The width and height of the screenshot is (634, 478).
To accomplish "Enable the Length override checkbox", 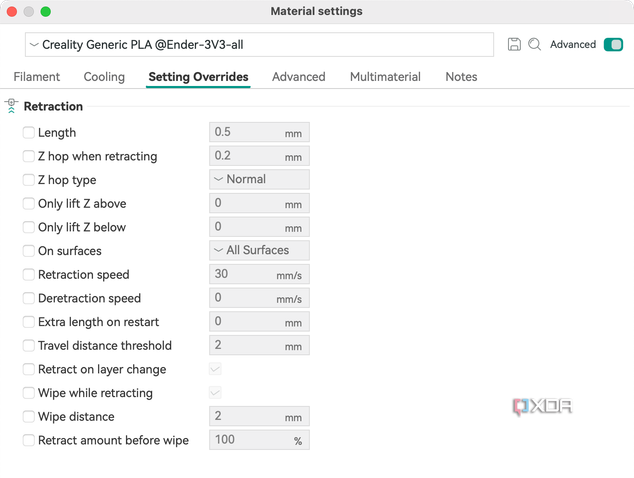I will coord(29,132).
